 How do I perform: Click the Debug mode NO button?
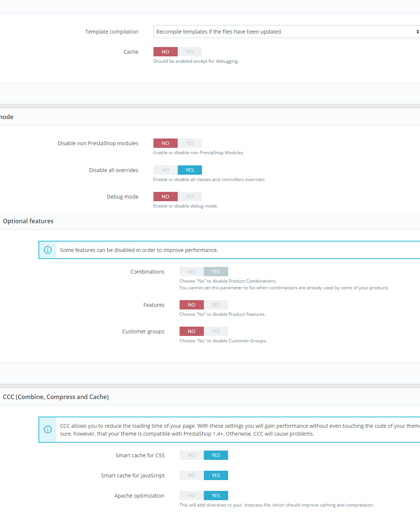pyautogui.click(x=165, y=197)
